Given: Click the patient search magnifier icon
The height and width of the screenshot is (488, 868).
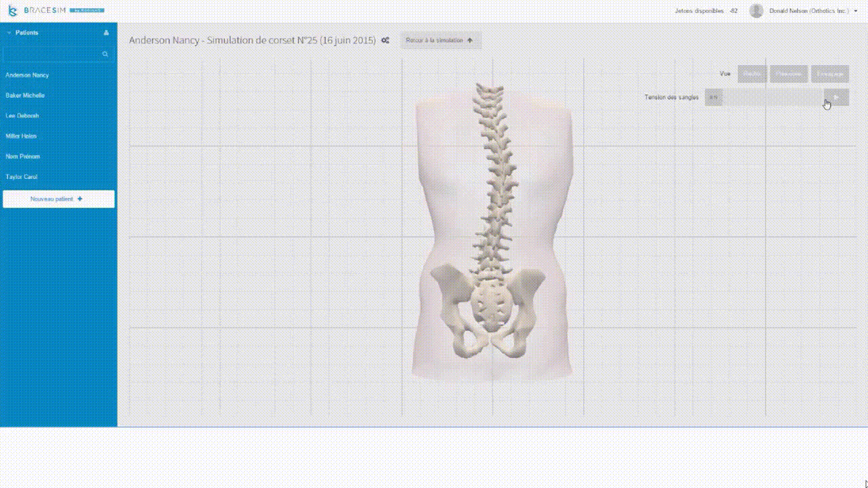Looking at the screenshot, I should 105,54.
